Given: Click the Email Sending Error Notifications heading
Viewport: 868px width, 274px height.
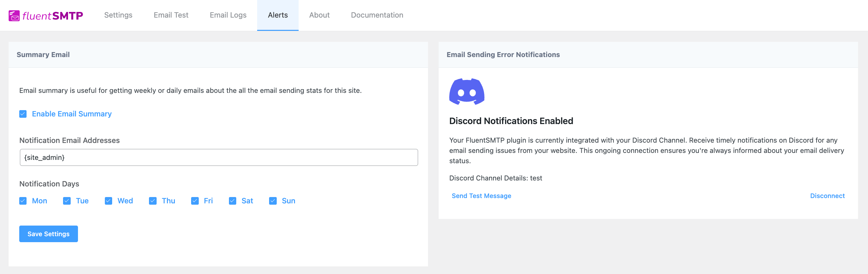Looking at the screenshot, I should click(503, 55).
